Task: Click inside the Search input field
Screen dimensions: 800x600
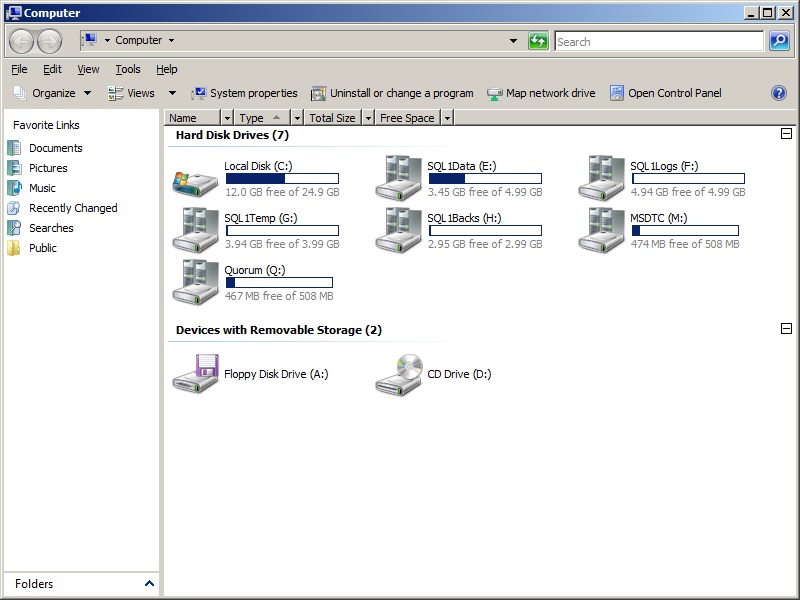Action: click(657, 41)
